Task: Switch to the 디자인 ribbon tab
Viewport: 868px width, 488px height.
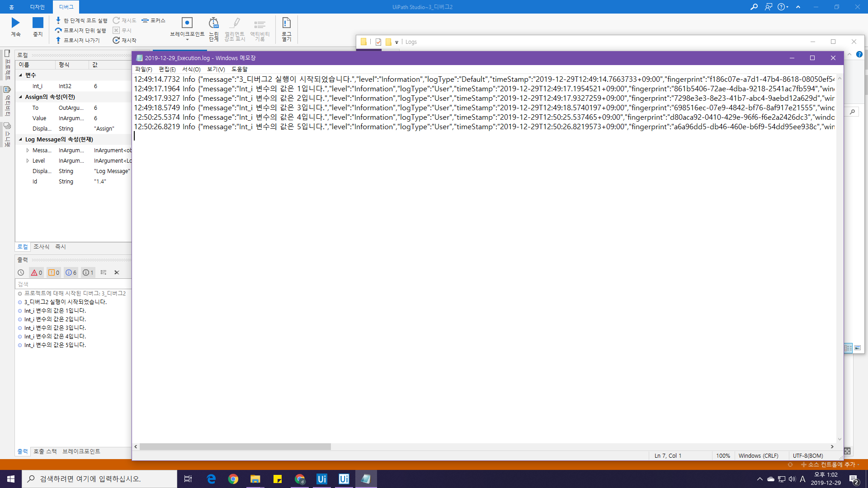Action: tap(37, 7)
